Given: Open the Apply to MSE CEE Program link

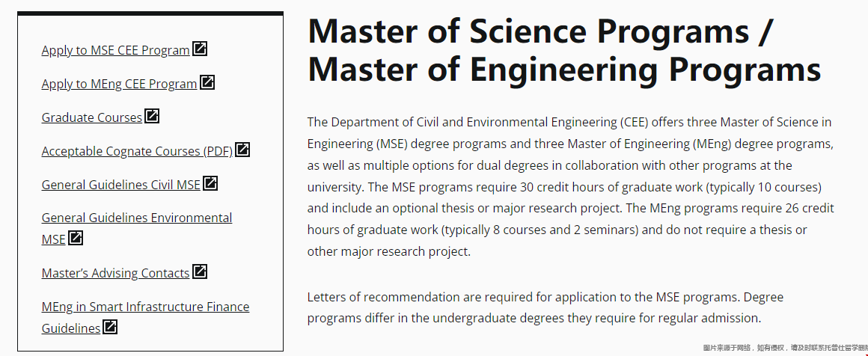Looking at the screenshot, I should [x=115, y=50].
